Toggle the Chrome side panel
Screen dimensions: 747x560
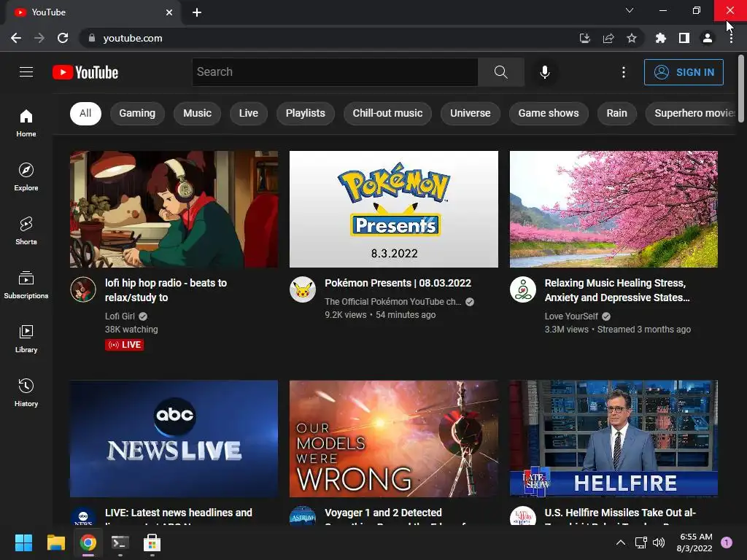tap(684, 38)
